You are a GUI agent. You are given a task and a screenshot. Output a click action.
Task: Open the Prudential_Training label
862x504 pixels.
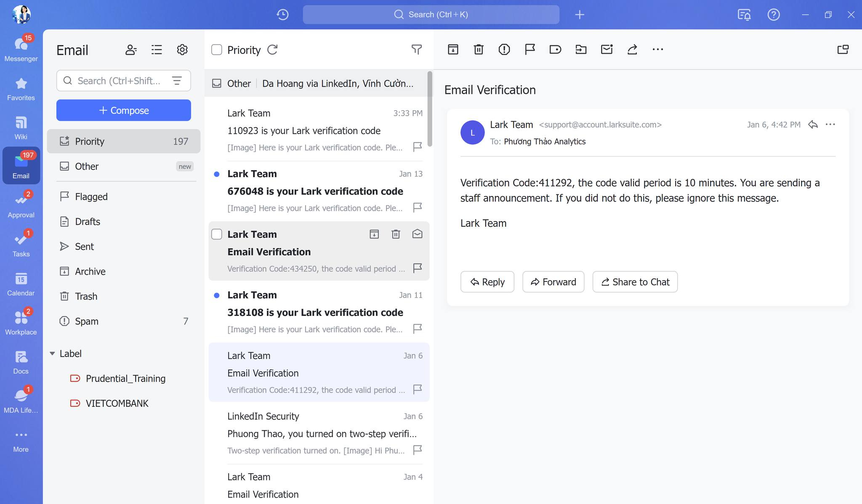124,378
